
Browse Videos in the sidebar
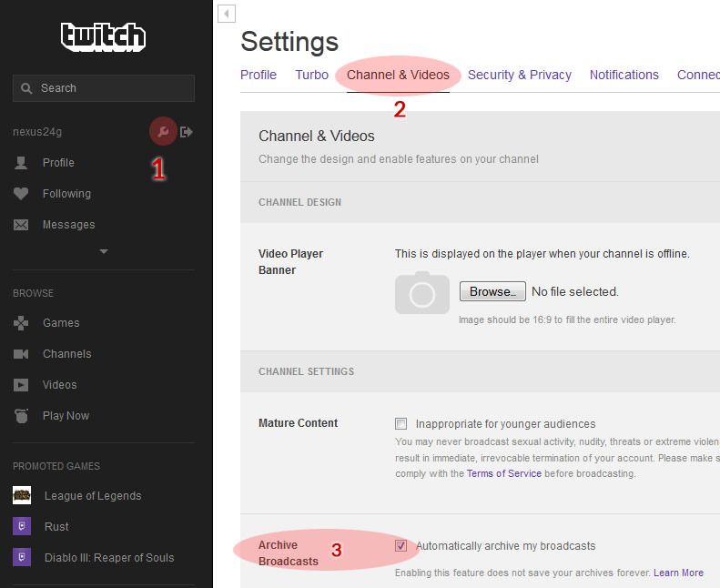(60, 385)
